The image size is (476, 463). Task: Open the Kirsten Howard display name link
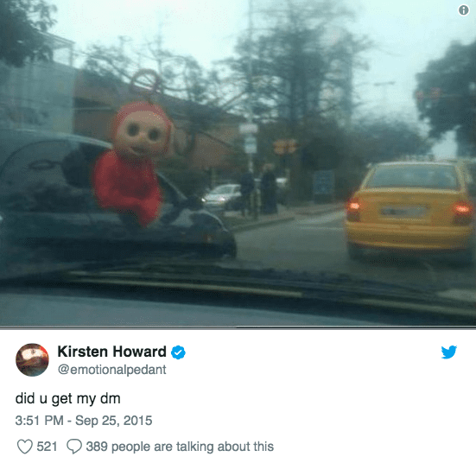112,352
